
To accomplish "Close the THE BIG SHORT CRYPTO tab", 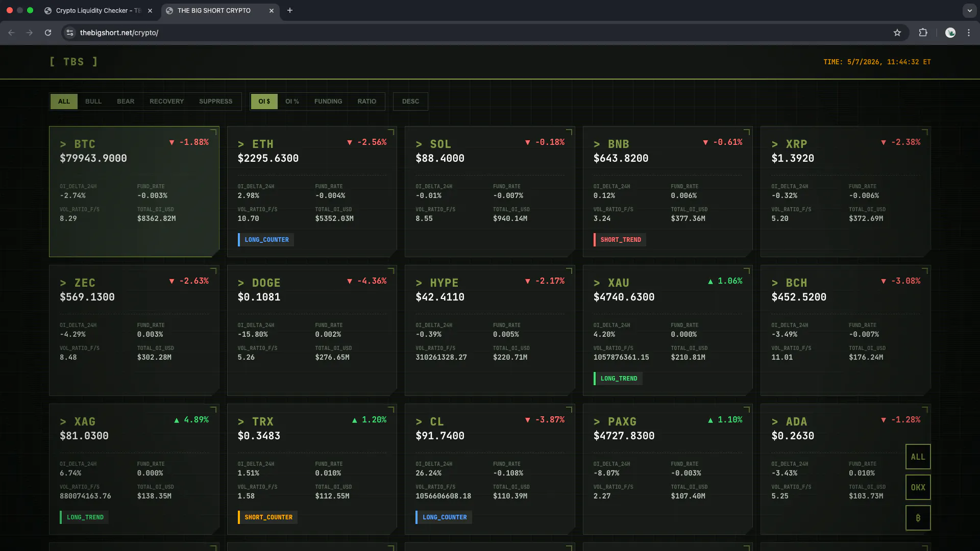I will [272, 10].
